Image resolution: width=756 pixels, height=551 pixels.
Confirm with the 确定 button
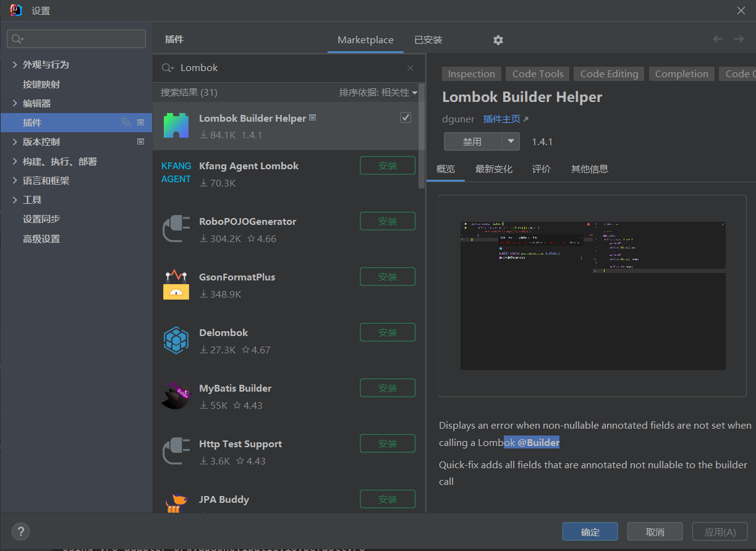tap(590, 532)
